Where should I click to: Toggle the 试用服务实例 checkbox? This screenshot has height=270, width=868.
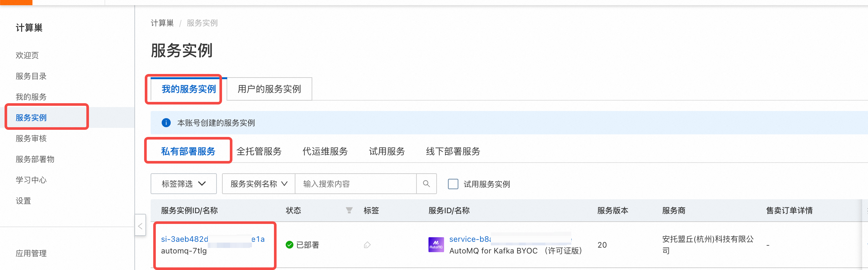tap(453, 184)
